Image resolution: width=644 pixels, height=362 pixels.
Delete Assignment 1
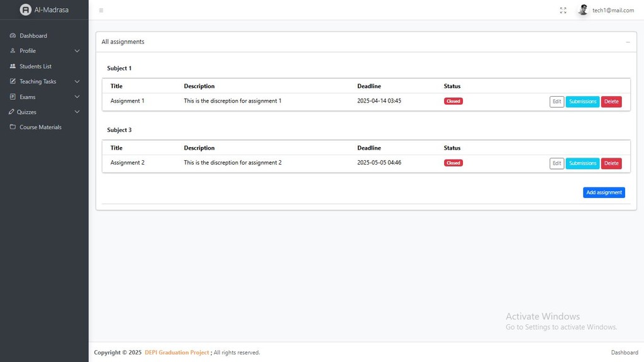pyautogui.click(x=611, y=101)
